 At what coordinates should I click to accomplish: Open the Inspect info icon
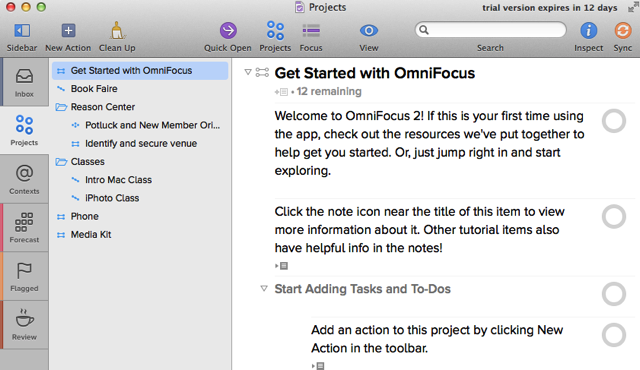589,31
